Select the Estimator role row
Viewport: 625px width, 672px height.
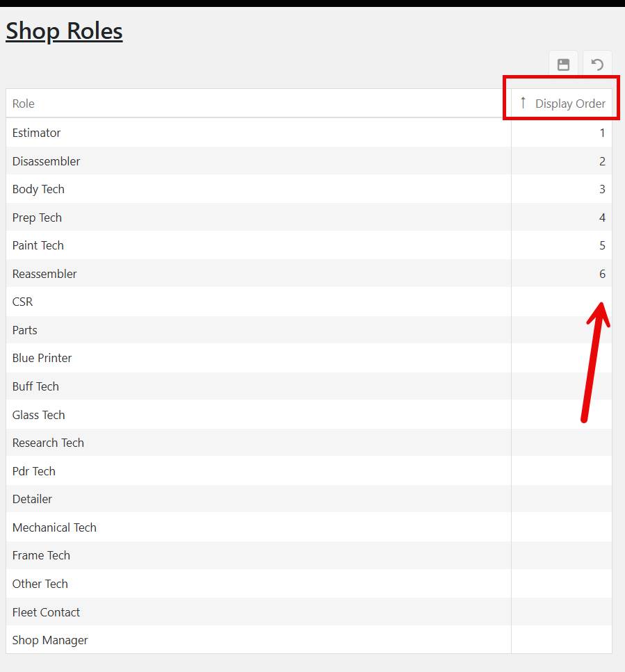point(37,133)
